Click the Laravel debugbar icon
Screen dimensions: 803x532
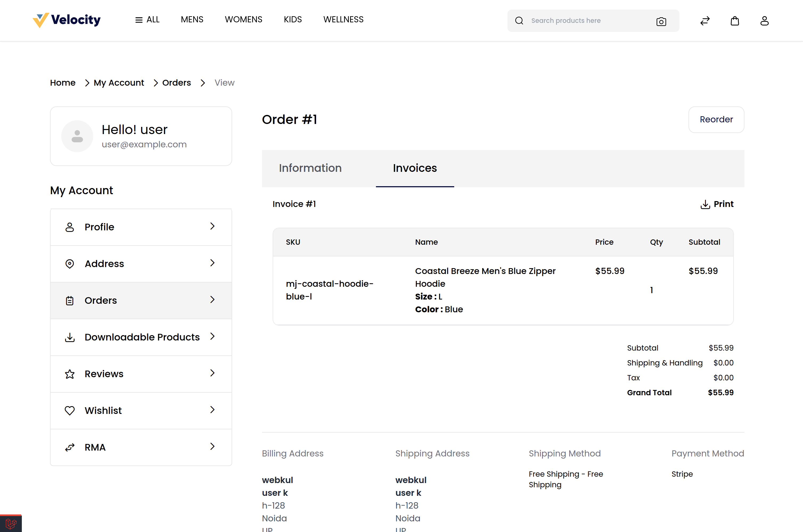click(11, 523)
